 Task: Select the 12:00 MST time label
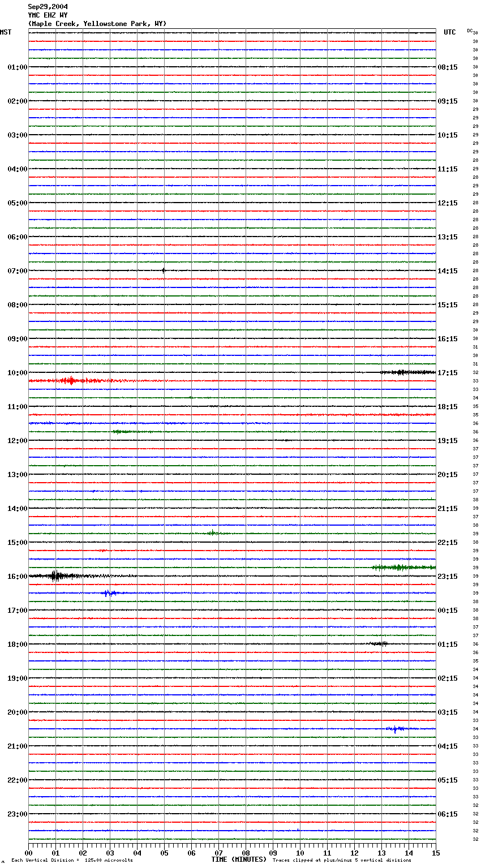coord(18,441)
